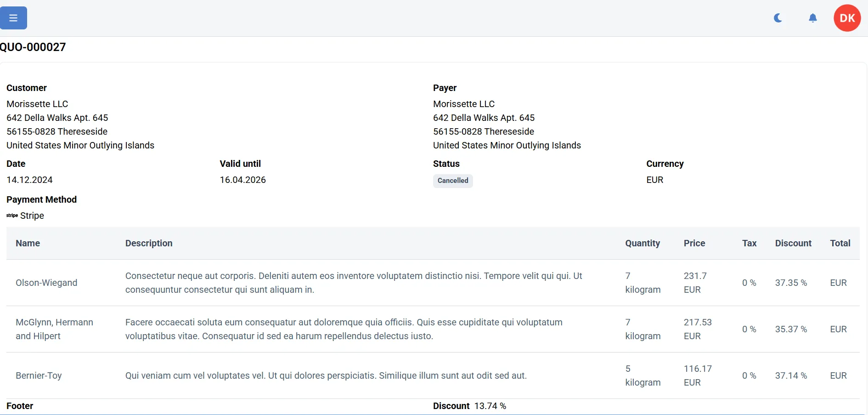Click Morissette LLC under Payer
The height and width of the screenshot is (415, 868).
click(x=464, y=104)
